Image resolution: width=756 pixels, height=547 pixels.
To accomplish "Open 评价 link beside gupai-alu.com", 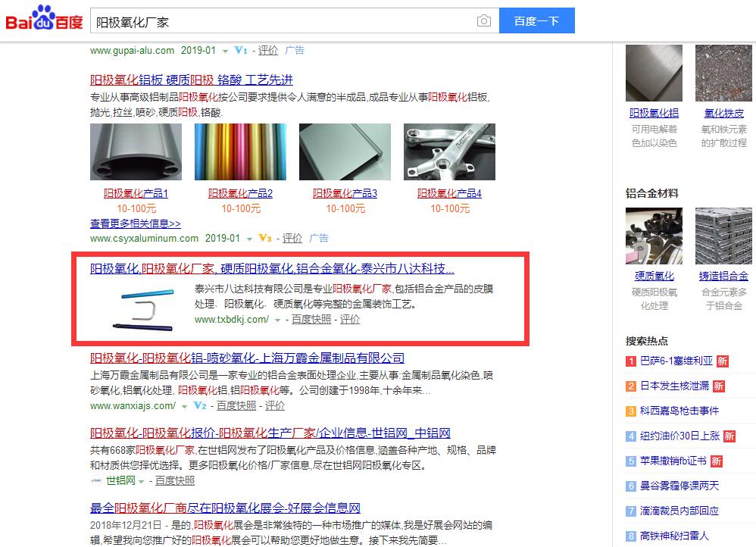I will [268, 50].
